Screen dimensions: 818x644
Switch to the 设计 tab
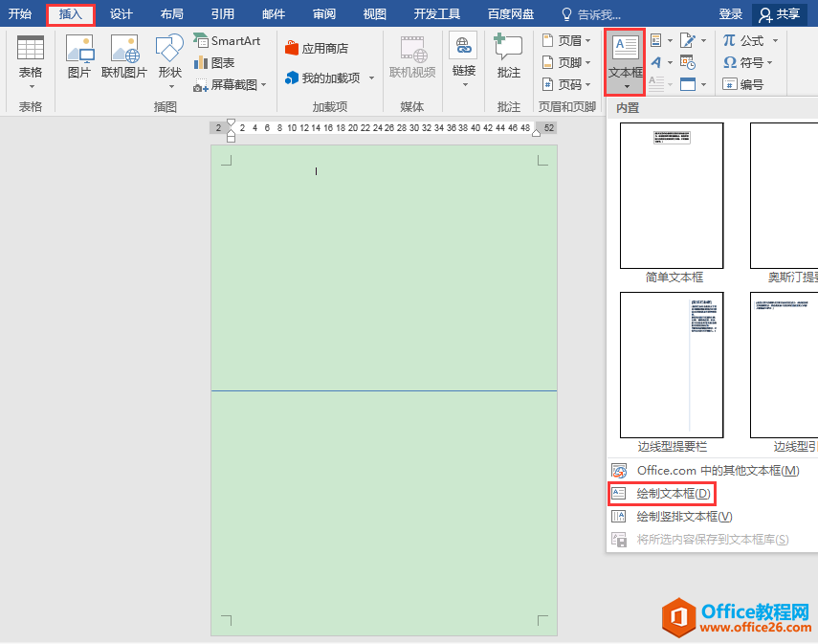click(x=122, y=14)
